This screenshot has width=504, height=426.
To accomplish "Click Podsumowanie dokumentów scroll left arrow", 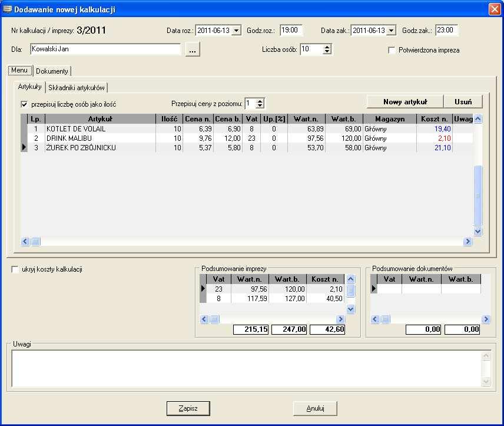I will click(375, 319).
